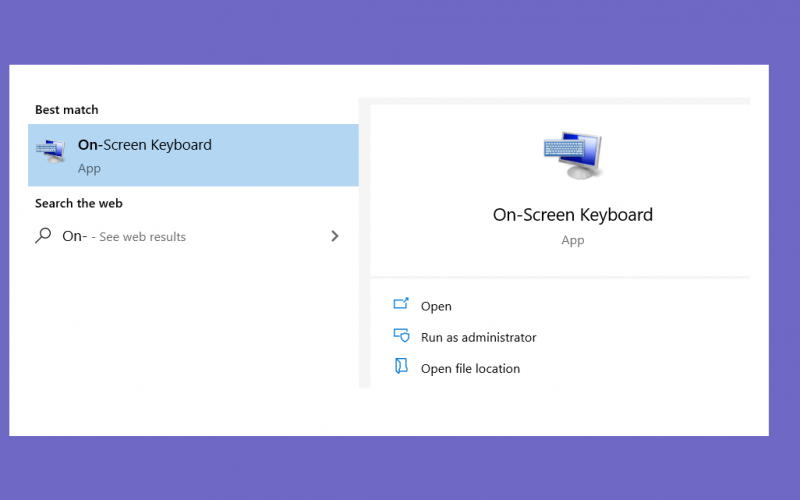
Task: Click the Search the web heading
Action: tap(79, 203)
